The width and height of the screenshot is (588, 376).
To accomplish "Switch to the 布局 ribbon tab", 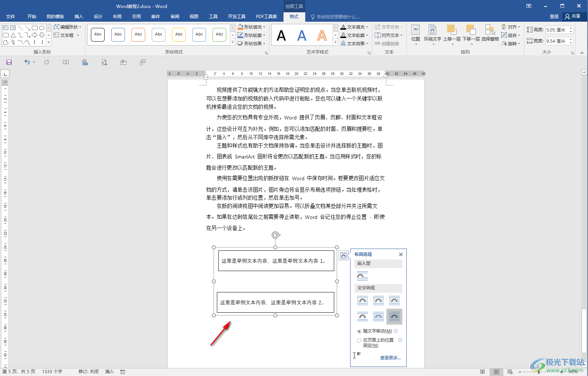I will pos(117,17).
